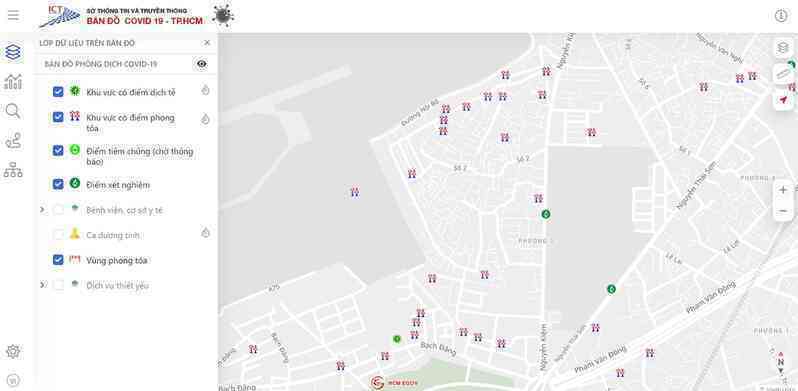
Task: Select the map layers sidebar icon
Action: (13, 51)
